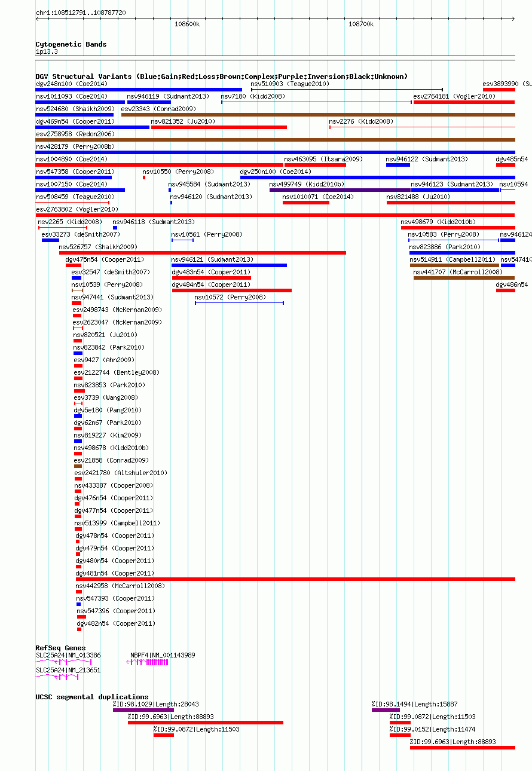Open loss variant nsv821352 (Ju2010)
This screenshot has width=532, height=771.
tap(184, 122)
